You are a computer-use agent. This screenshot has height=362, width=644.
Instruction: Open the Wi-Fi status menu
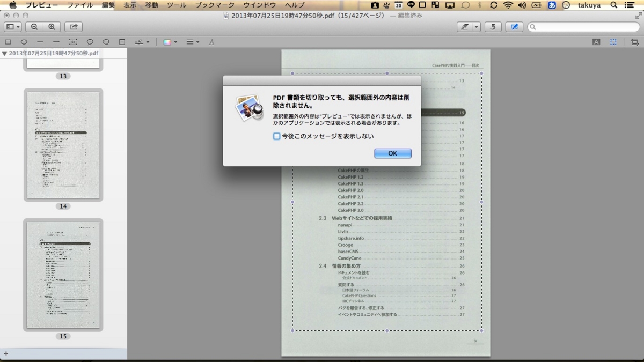coord(508,5)
